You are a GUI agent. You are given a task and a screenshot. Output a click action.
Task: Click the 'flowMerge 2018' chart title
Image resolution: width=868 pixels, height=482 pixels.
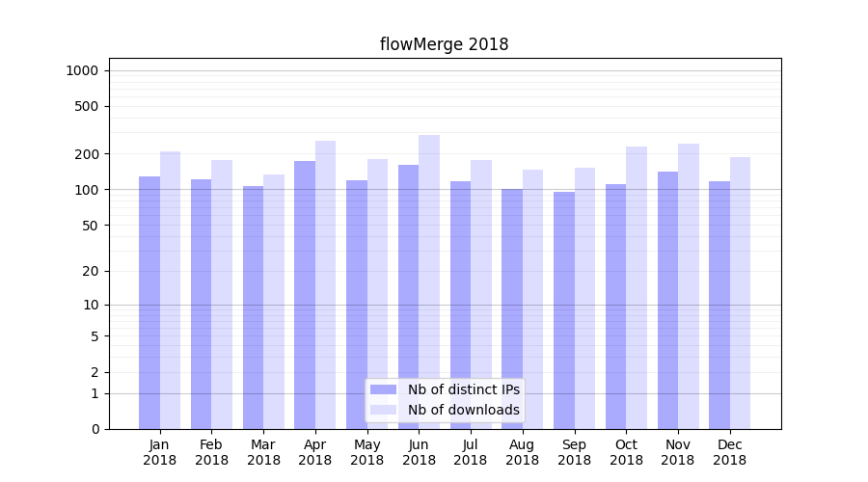(444, 44)
